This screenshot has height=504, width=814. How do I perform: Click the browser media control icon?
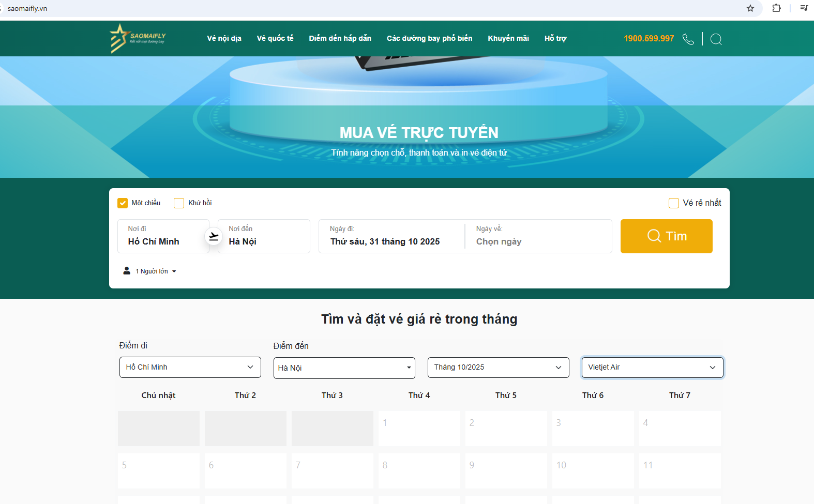(x=804, y=8)
